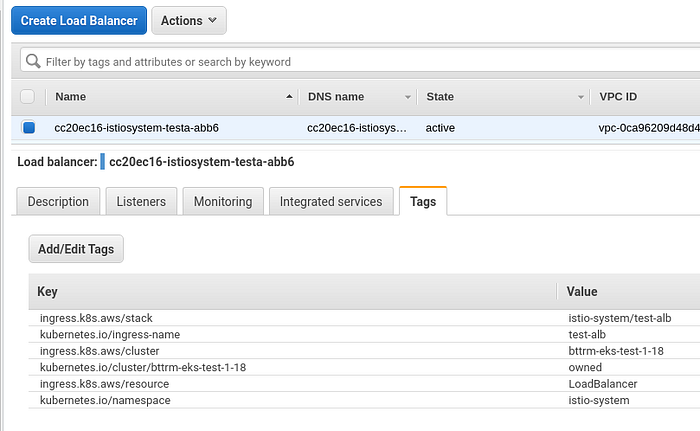Click the blue load balancer color indicator

coord(102,161)
